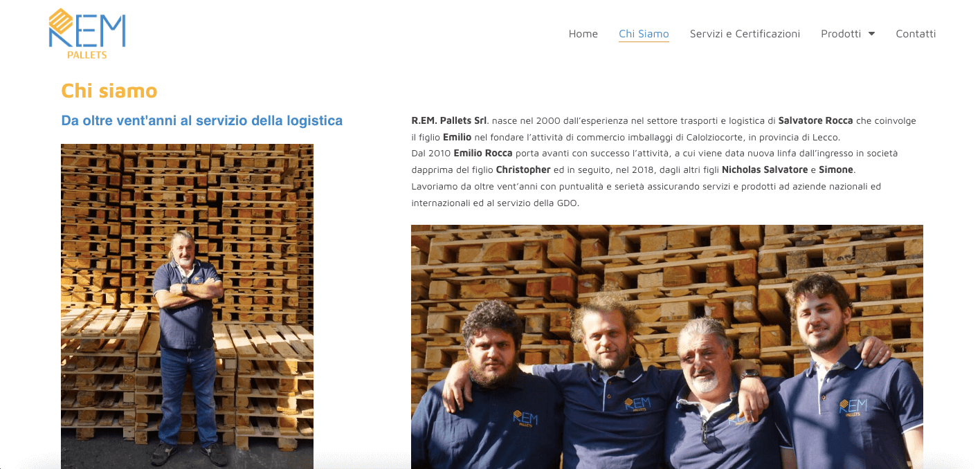
Task: Click REM logo on rightmost man's polo
Action: tap(853, 407)
